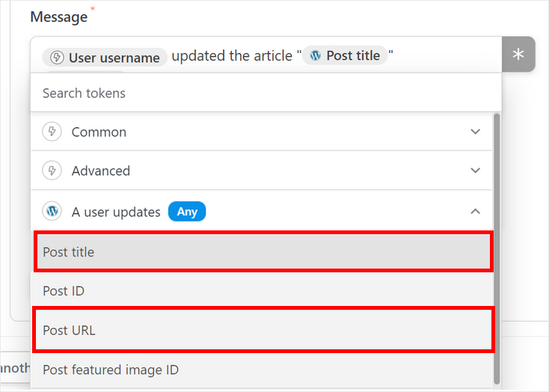The image size is (549, 392).
Task: Click the blue Any badge
Action: [x=187, y=212]
